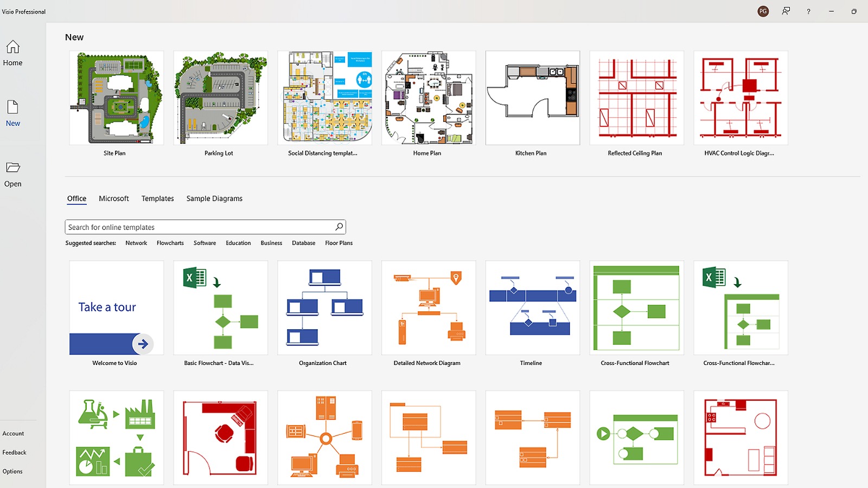Click the Business suggested search
The height and width of the screenshot is (488, 868).
click(271, 243)
